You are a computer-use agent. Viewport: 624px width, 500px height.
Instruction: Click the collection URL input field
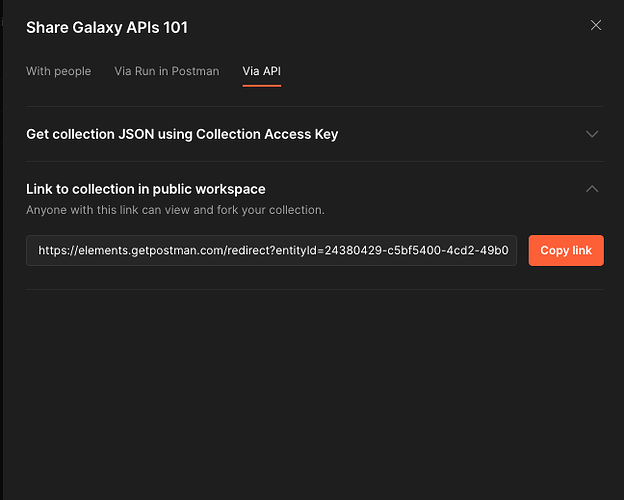(271, 250)
